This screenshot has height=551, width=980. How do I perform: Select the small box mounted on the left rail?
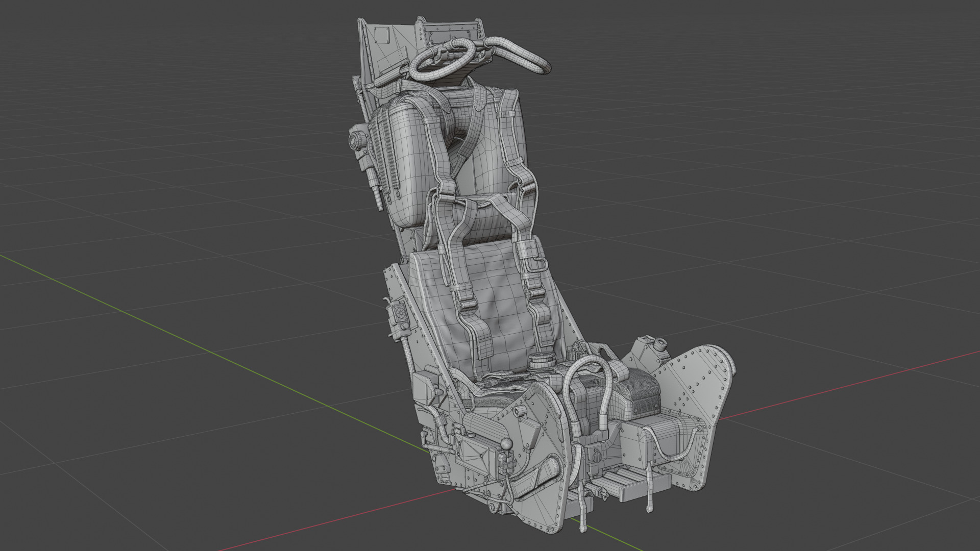423,386
